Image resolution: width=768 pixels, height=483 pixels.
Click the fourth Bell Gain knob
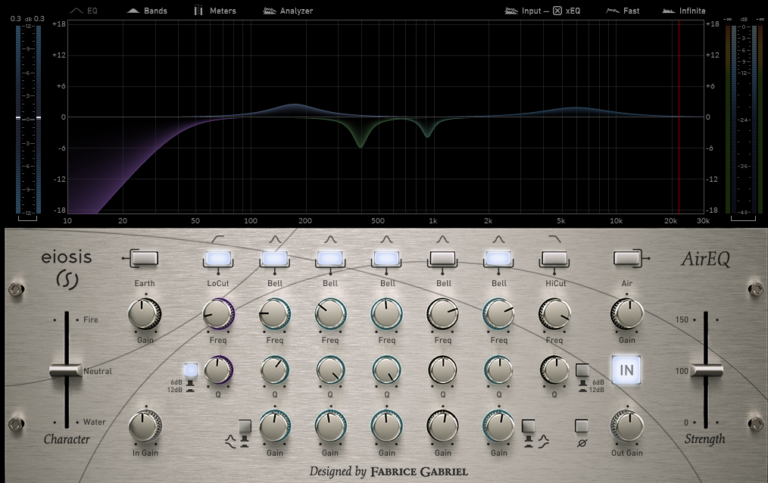(443, 426)
